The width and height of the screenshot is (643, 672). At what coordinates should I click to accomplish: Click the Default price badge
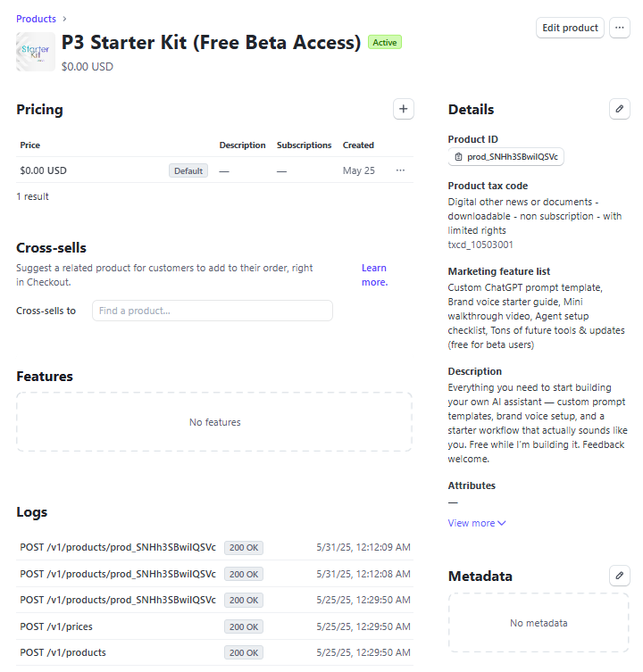point(188,170)
